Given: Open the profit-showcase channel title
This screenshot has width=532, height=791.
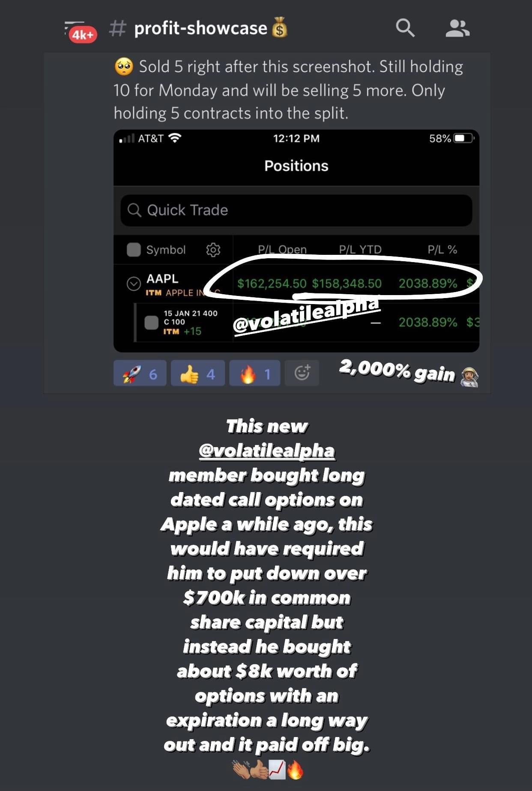Looking at the screenshot, I should pyautogui.click(x=200, y=28).
